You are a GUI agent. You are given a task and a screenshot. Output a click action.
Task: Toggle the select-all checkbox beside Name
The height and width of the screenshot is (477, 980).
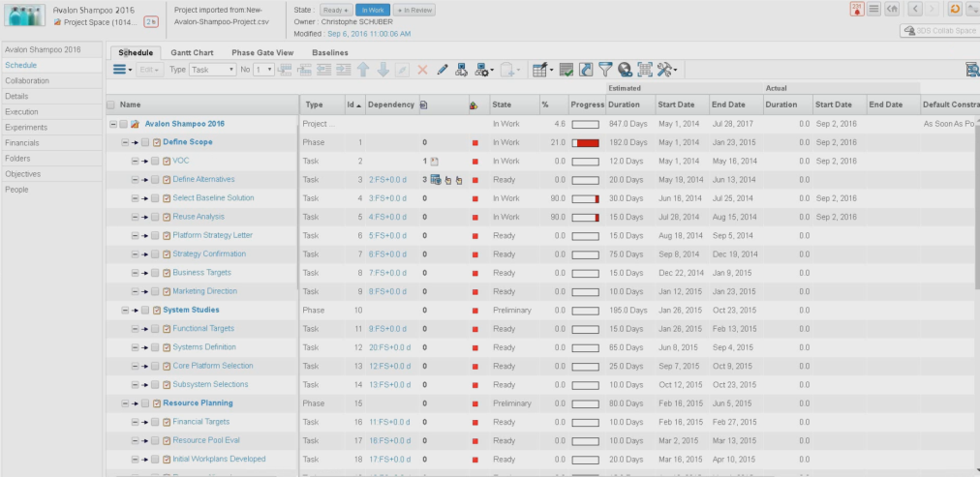point(110,104)
